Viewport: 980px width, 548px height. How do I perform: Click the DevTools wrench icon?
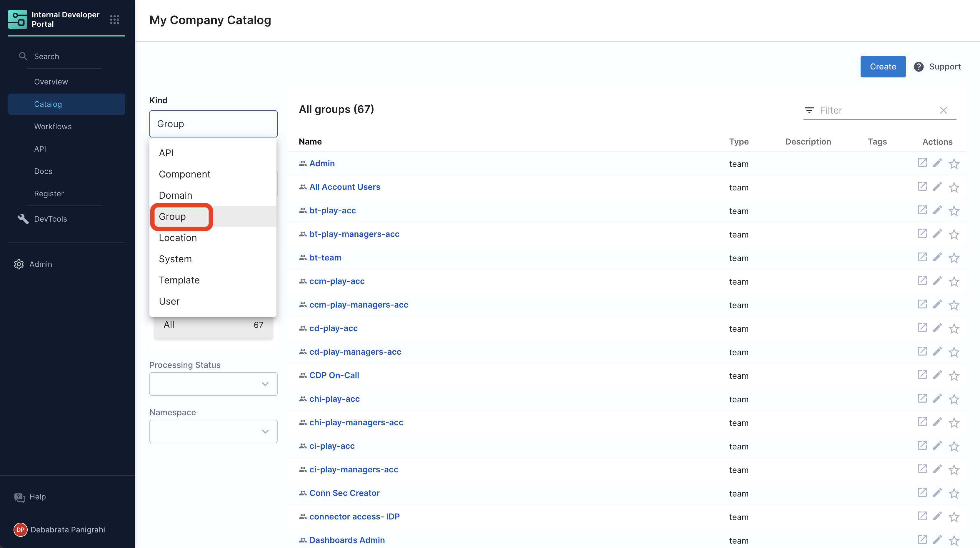tap(23, 219)
